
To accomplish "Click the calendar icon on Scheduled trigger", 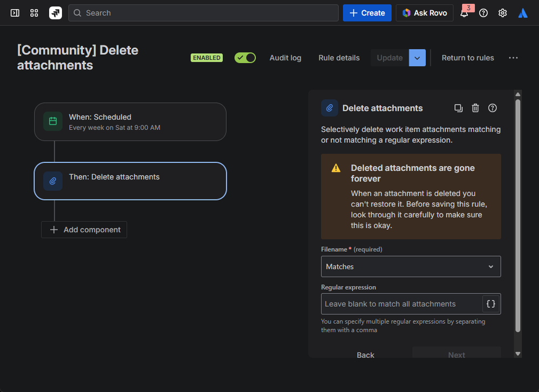I will [53, 121].
